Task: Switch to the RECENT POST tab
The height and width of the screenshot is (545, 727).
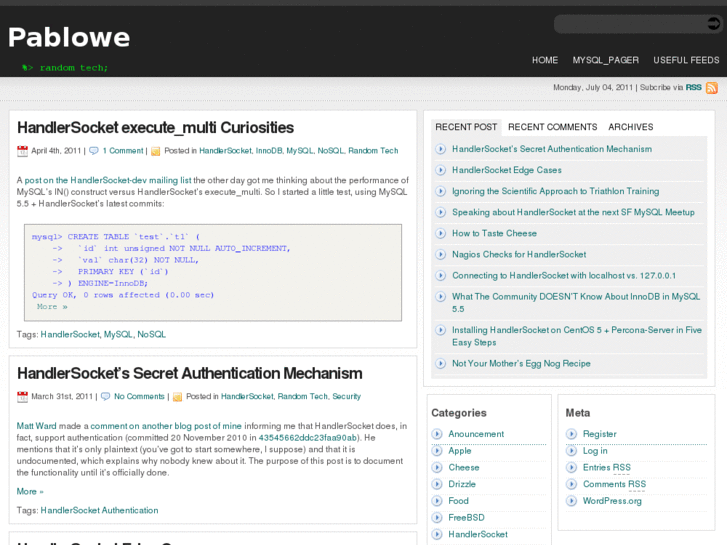Action: [x=466, y=127]
